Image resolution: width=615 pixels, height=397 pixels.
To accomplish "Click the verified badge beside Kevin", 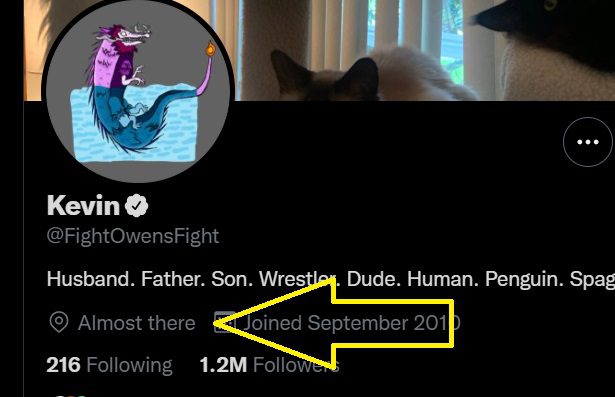I will 136,206.
